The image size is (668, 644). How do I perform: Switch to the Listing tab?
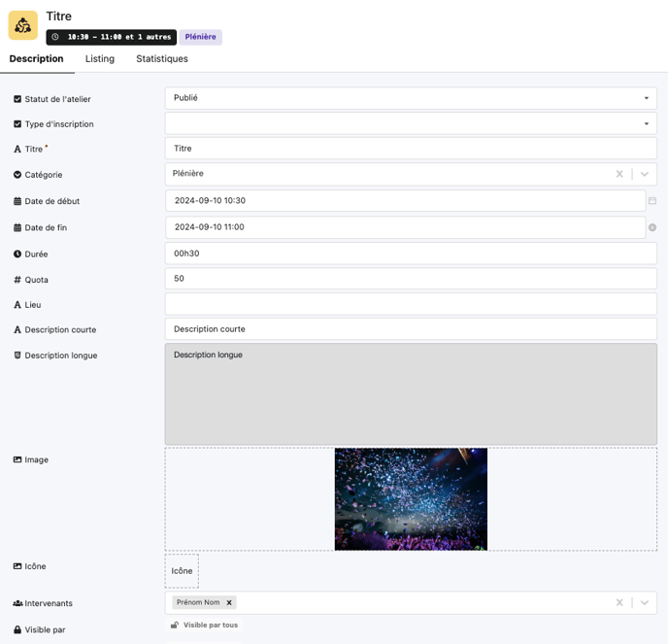coord(100,59)
